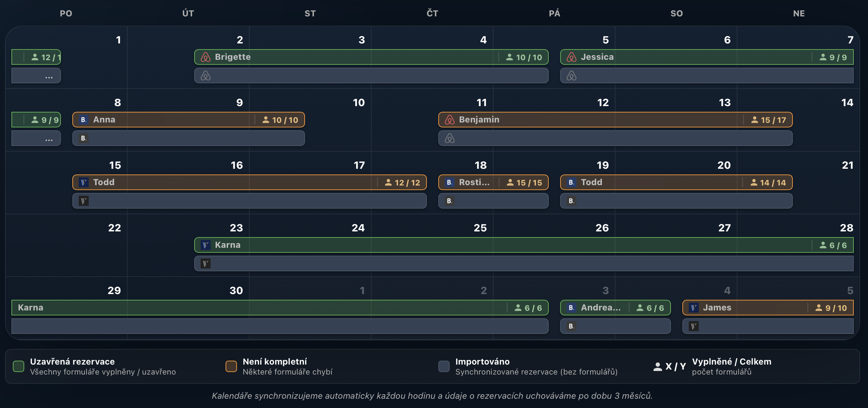The height and width of the screenshot is (408, 868).
Task: Click Vrbo icon on imported bar below Karna 23–28
Action: [205, 263]
